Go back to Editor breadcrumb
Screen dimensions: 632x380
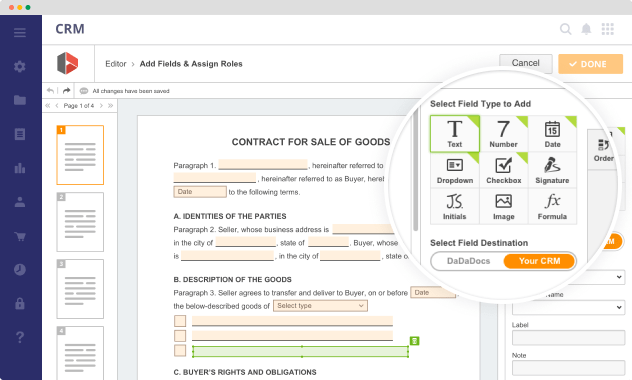click(x=116, y=64)
